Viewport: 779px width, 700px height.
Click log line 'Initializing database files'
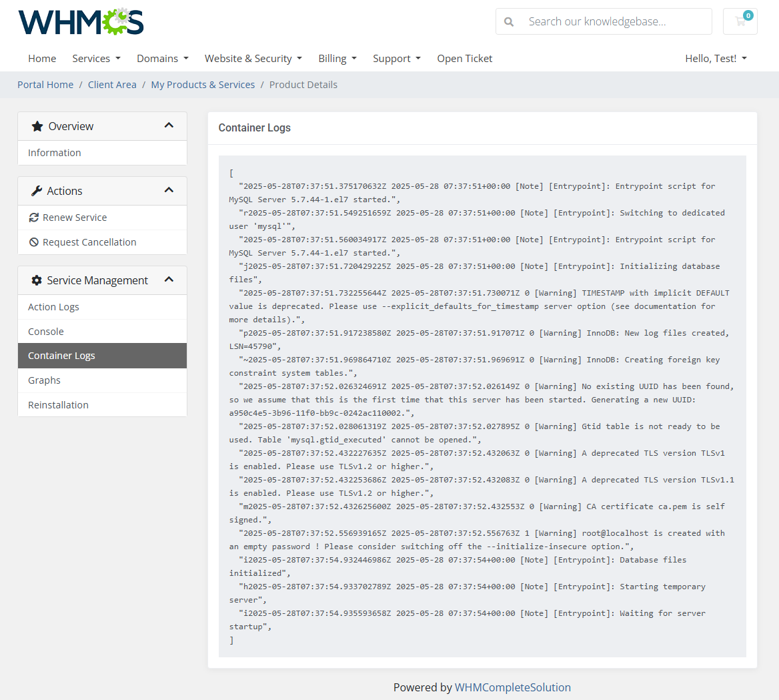(474, 273)
